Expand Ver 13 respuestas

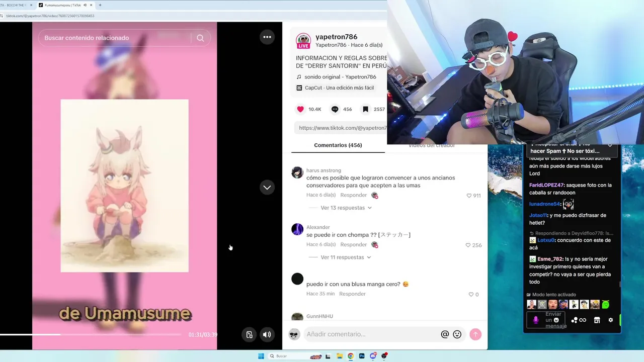tap(346, 208)
